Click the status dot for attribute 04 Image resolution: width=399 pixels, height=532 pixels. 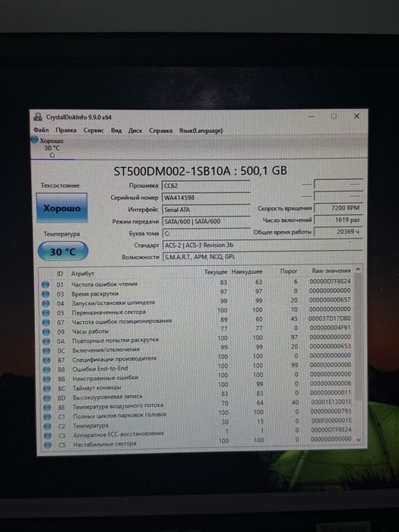coord(46,303)
